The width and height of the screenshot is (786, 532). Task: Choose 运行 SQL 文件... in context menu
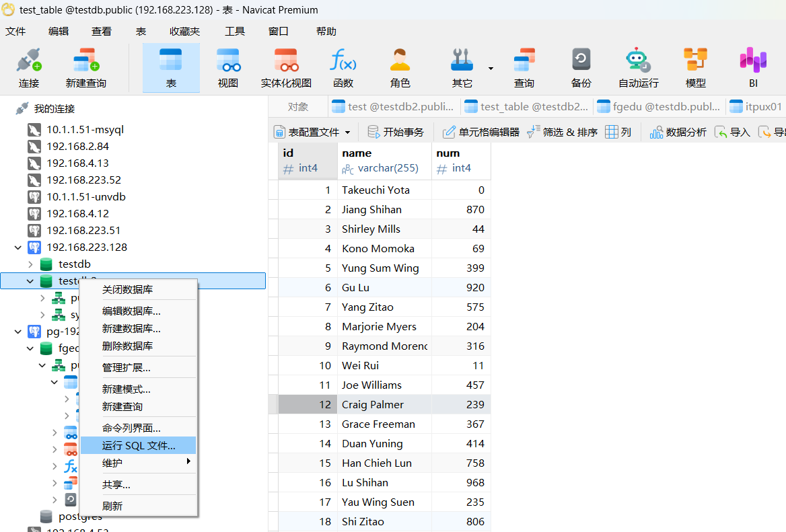pyautogui.click(x=138, y=445)
